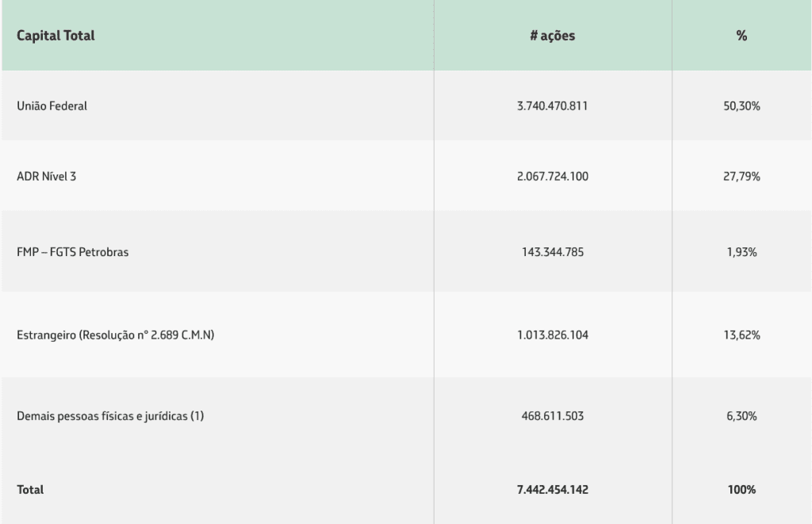The height and width of the screenshot is (524, 812).
Task: Click the share count 3.740.470.811
Action: pyautogui.click(x=553, y=106)
